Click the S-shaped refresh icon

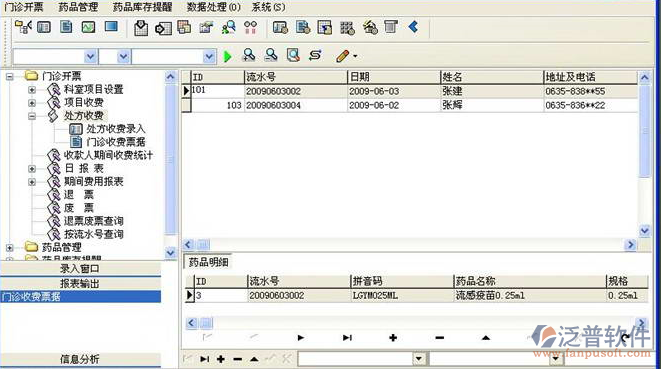tap(315, 55)
